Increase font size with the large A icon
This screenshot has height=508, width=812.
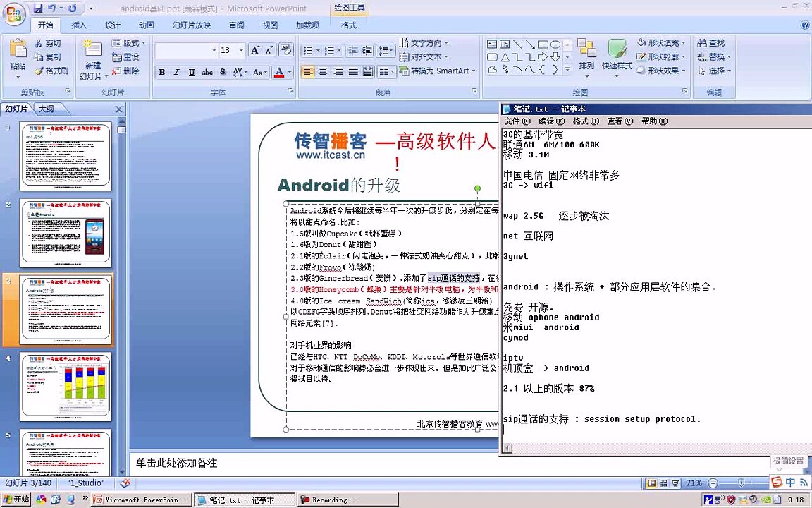254,50
